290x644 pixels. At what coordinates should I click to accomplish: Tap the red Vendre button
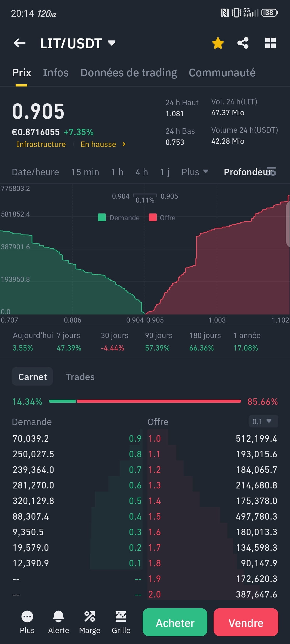coord(246,622)
